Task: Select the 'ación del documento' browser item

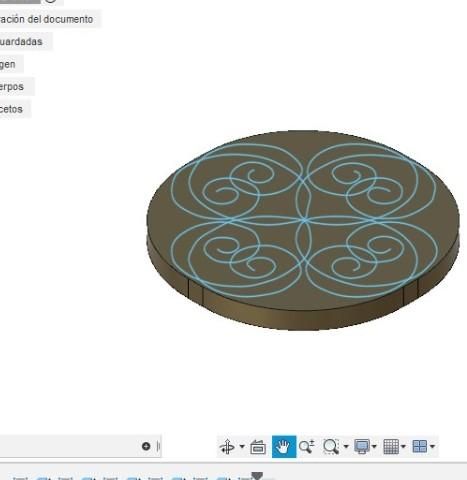Action: point(47,19)
